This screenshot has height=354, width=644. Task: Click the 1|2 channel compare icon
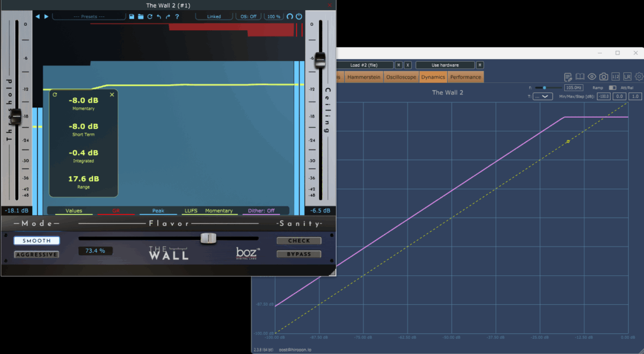pos(615,77)
